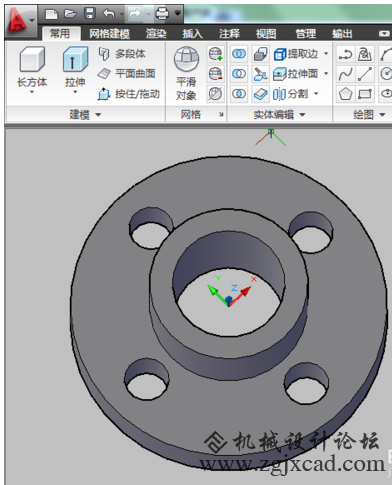Viewport: 392px width, 485px height.
Task: Click the bottom-right bolt hole of the flange
Action: click(306, 384)
